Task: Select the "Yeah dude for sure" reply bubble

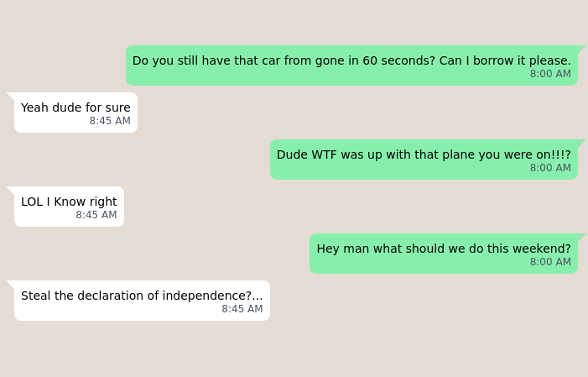Action: [75, 107]
